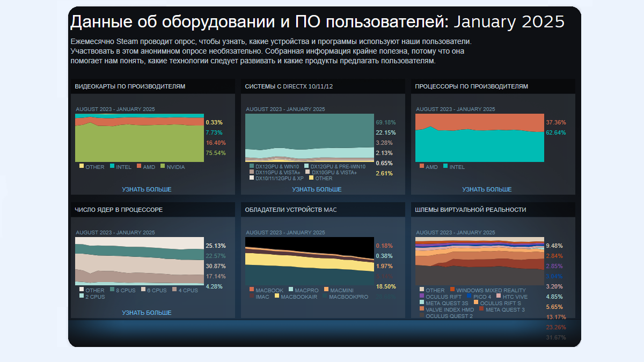The height and width of the screenshot is (362, 644).
Task: Click the 22.15% DirectX value
Action: (x=386, y=132)
